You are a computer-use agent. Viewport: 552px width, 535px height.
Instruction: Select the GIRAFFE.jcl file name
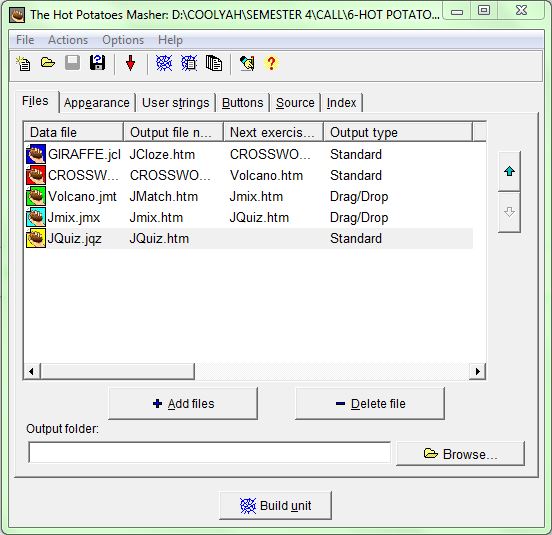point(84,154)
